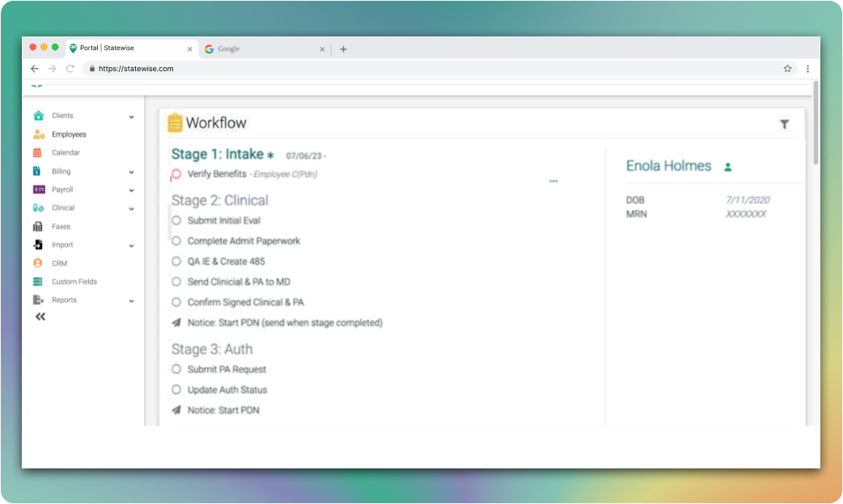The image size is (843, 504).
Task: Check off the Verify Benefits task
Action: [176, 174]
